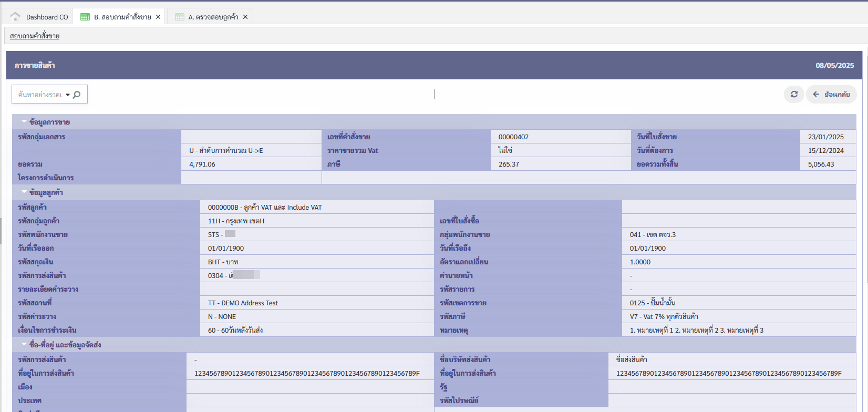This screenshot has height=412, width=868.
Task: Click the 0125 - ปั๊มน้ำมัน sales zone value
Action: pos(653,303)
